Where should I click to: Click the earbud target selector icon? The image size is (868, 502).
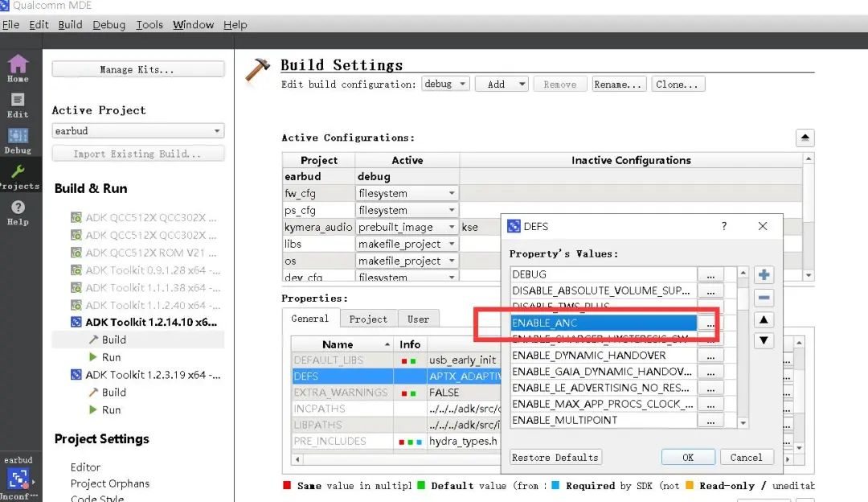(x=18, y=478)
